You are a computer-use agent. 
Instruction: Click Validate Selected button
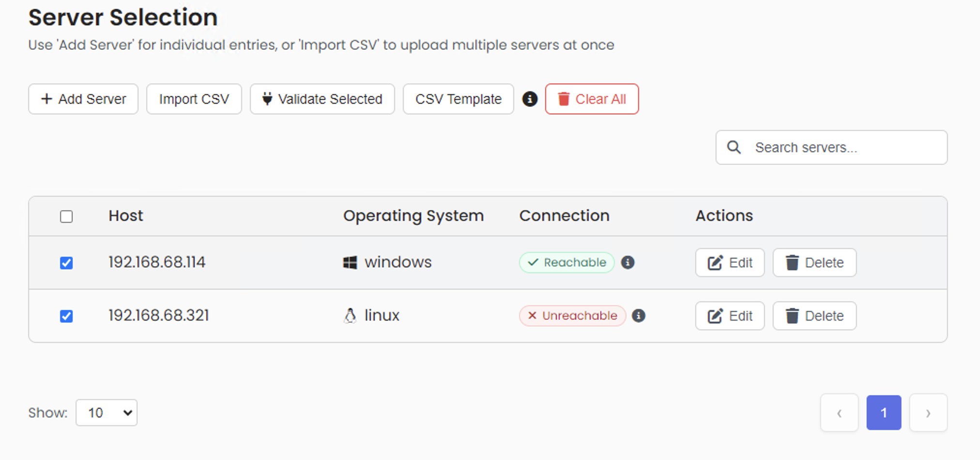(x=322, y=99)
